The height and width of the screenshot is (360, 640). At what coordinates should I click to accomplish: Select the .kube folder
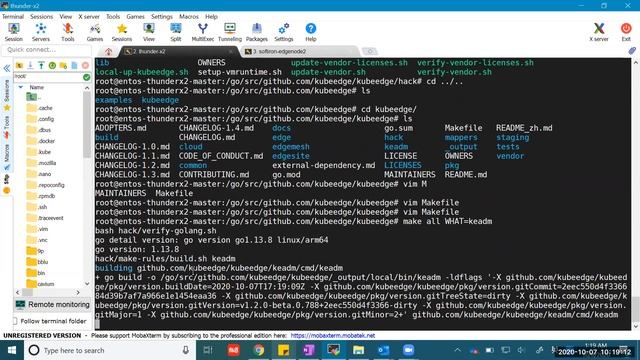[39, 152]
